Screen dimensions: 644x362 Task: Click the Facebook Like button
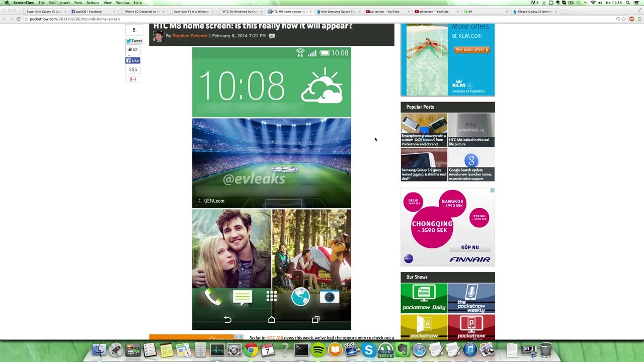[132, 60]
